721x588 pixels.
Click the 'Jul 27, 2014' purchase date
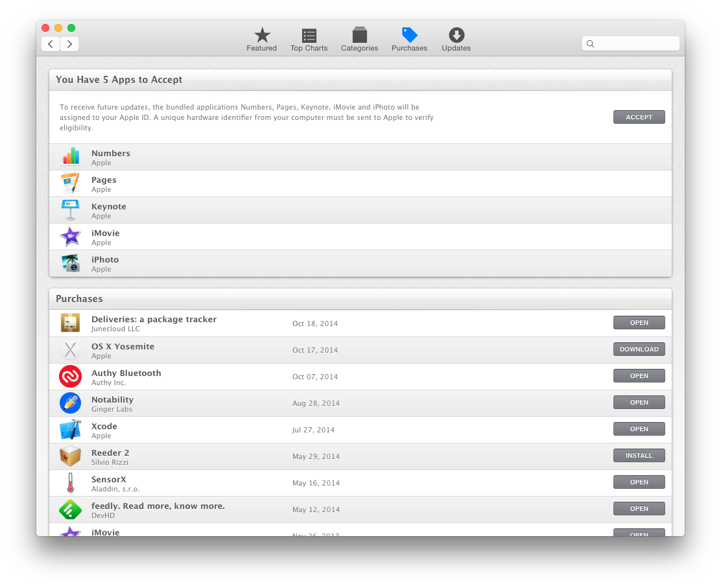tap(313, 430)
